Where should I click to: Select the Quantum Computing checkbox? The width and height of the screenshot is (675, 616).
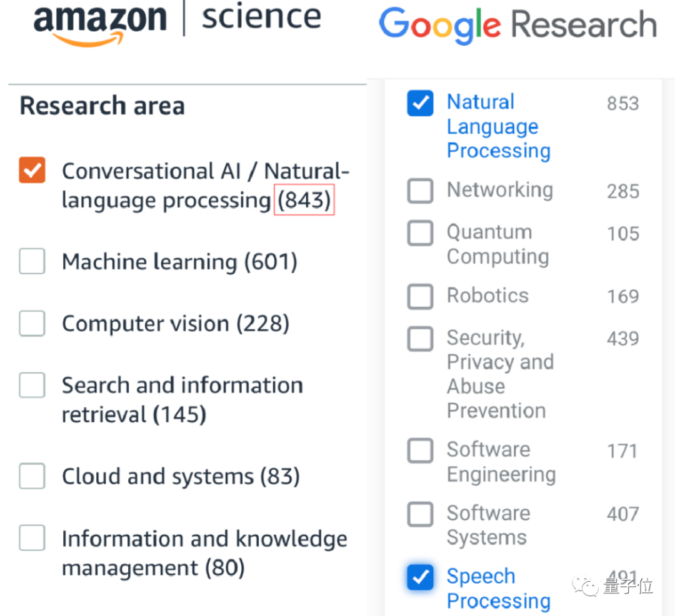420,233
